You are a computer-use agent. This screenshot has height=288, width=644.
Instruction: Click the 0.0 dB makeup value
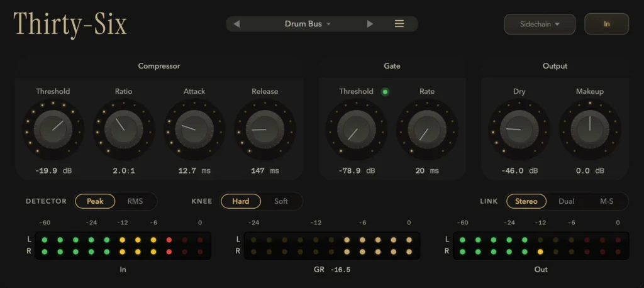point(590,170)
